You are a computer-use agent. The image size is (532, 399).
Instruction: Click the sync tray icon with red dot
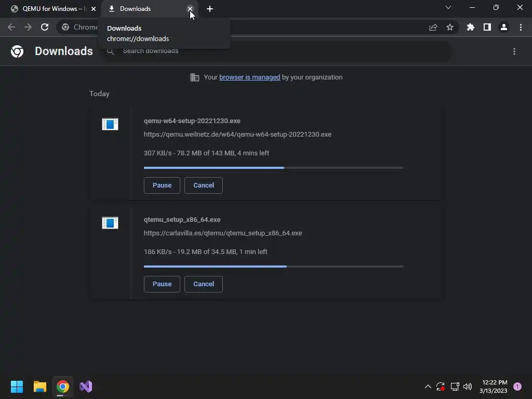click(441, 387)
